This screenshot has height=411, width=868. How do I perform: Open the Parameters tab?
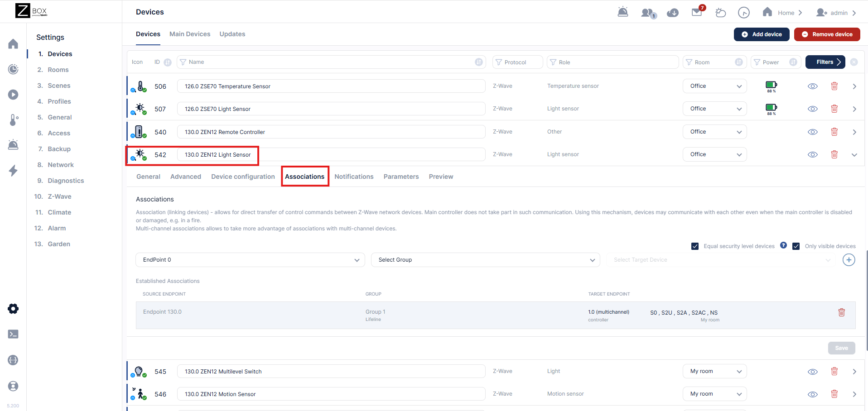click(401, 177)
